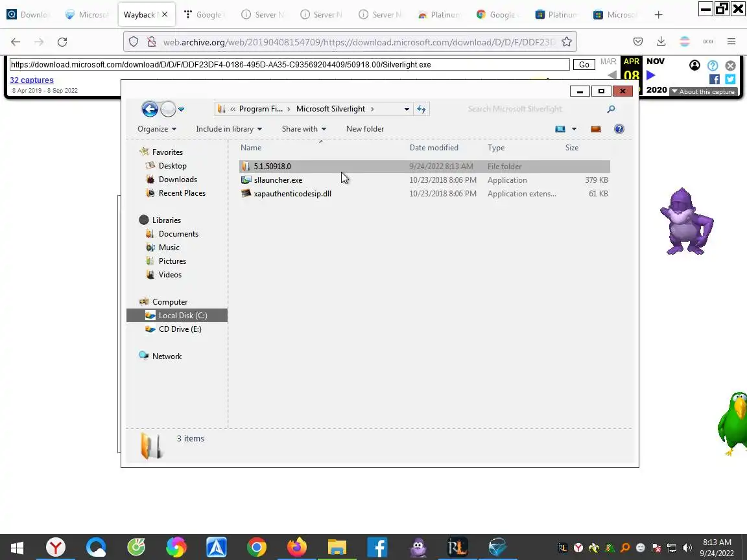Image resolution: width=747 pixels, height=560 pixels.
Task: Open the 32 captures link
Action: pyautogui.click(x=31, y=80)
